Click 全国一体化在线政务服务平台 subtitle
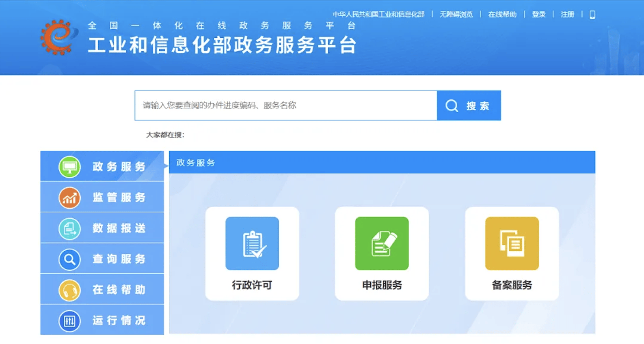644x344 pixels. point(222,26)
